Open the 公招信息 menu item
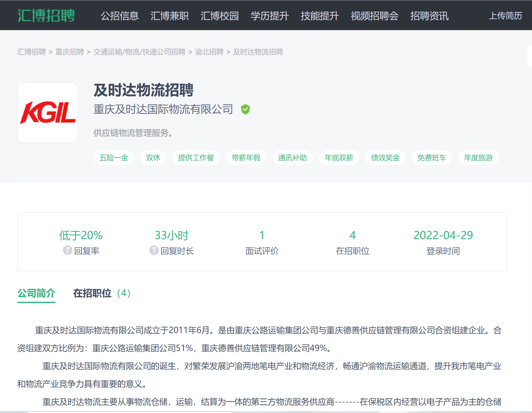This screenshot has width=532, height=413. pos(120,16)
